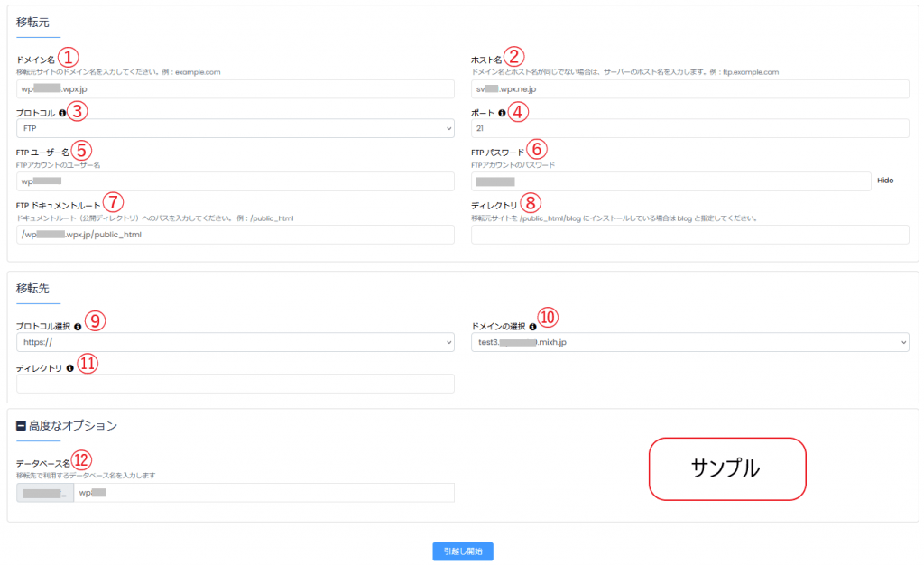Click the 移転元 ディレクトリ input field
Viewport: 924px width, 565px height.
click(689, 235)
